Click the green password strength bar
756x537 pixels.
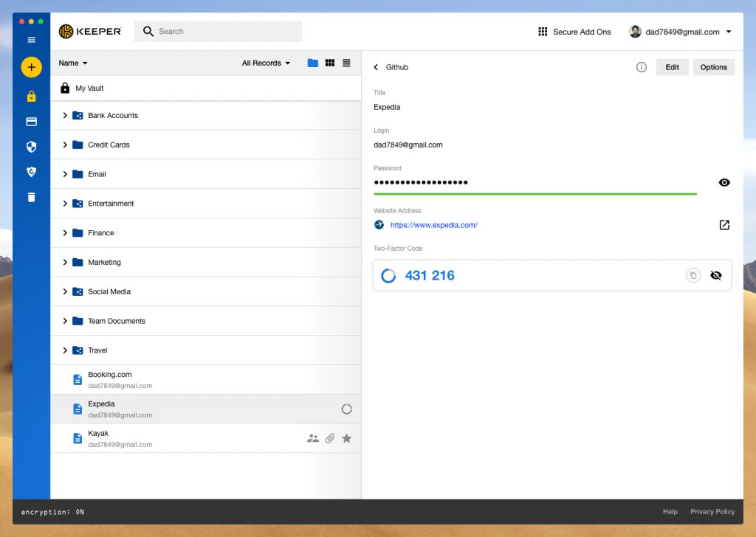tap(535, 193)
